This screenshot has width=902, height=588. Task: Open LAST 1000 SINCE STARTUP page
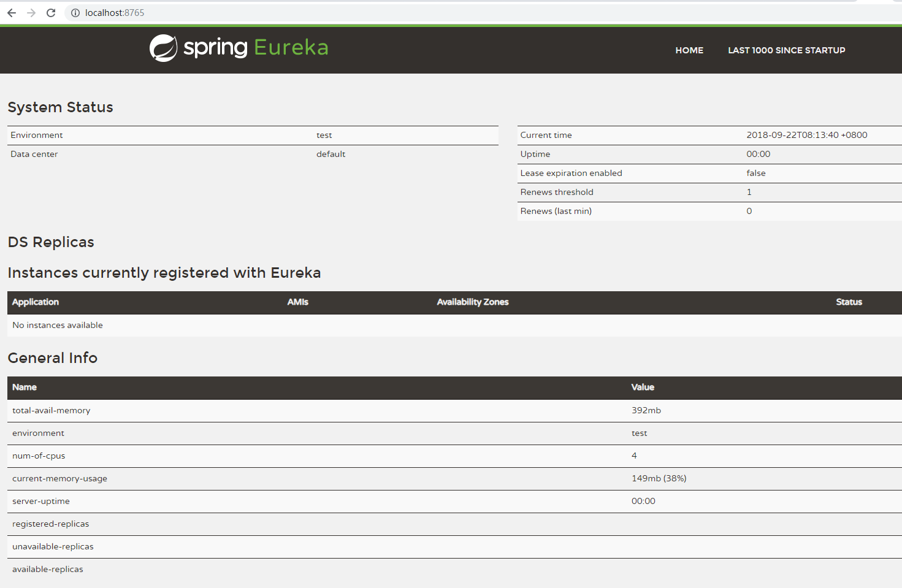pos(786,50)
